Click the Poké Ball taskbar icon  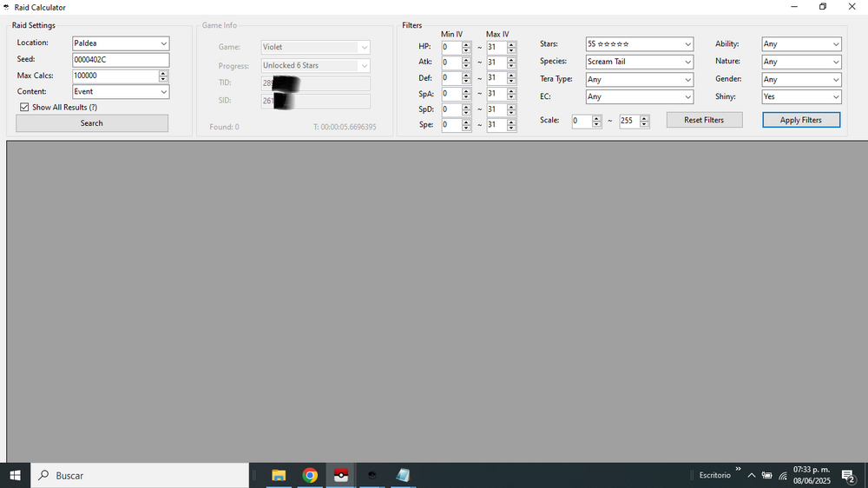[341, 475]
